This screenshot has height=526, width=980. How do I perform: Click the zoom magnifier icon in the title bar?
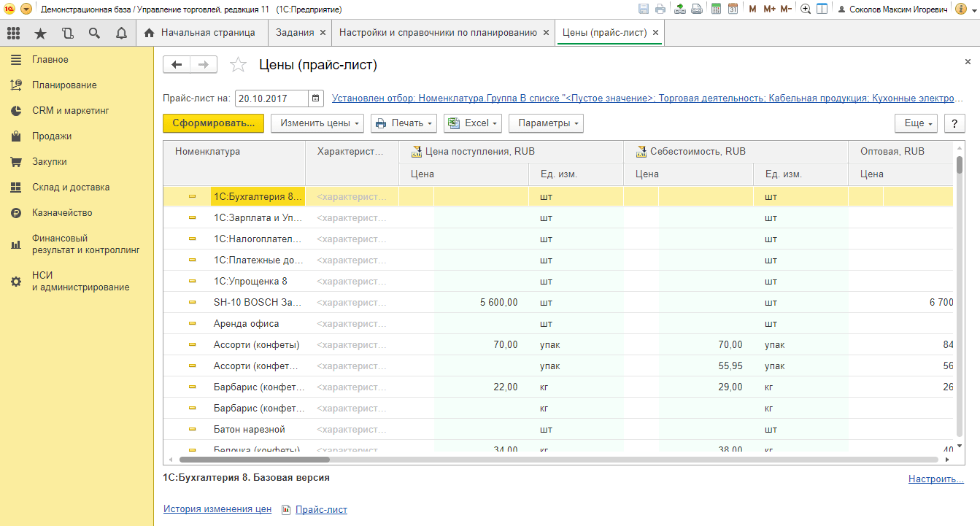(x=806, y=9)
